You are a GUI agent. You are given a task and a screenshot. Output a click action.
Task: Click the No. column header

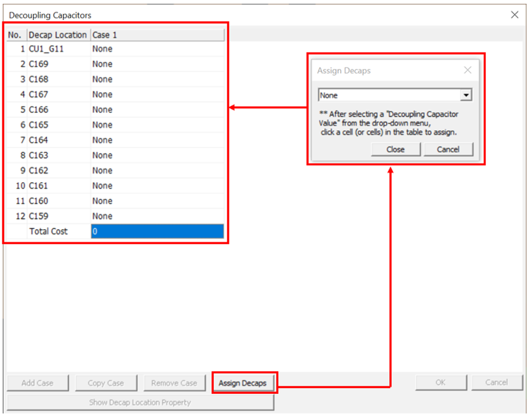point(15,35)
